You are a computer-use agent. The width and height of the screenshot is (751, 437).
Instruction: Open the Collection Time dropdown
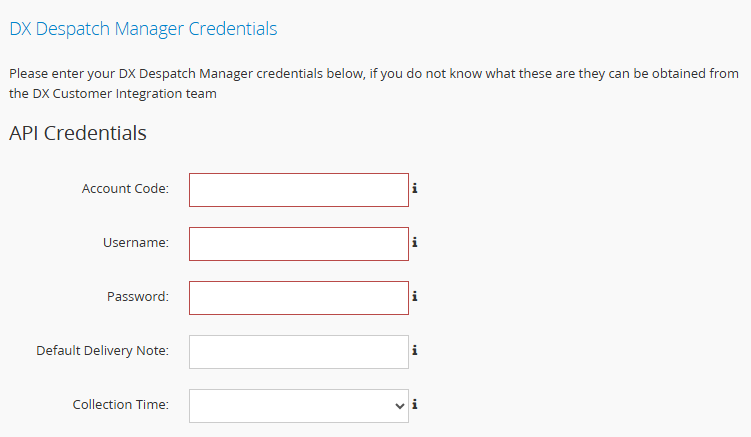(298, 405)
